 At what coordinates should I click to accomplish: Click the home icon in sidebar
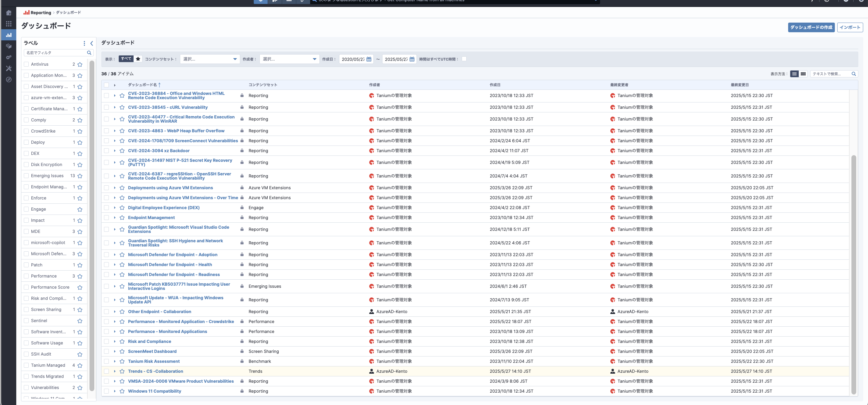[9, 13]
